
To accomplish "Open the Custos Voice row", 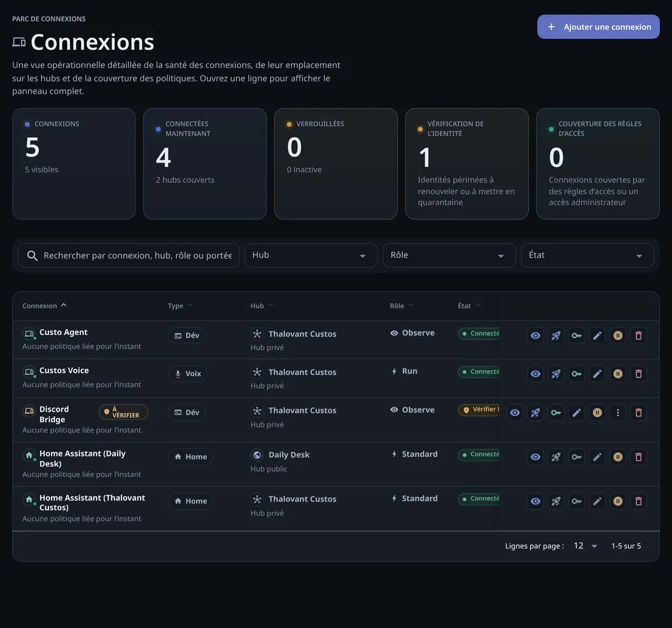I will pos(335,378).
